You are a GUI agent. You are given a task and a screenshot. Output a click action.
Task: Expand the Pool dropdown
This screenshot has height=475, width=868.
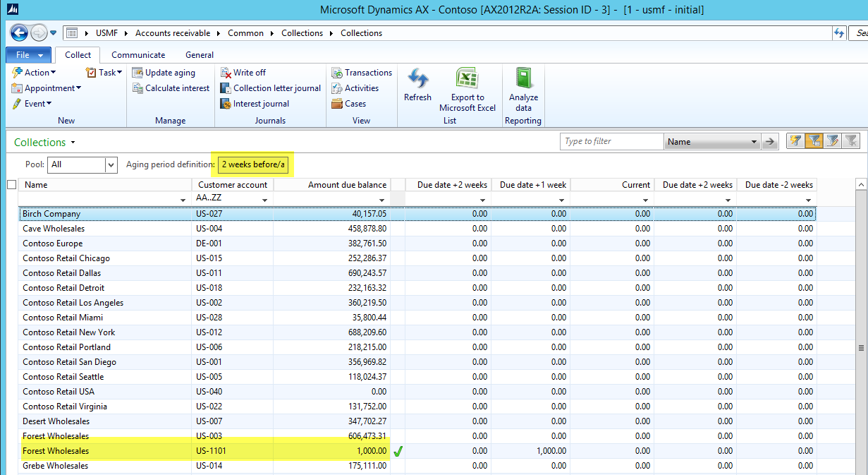(111, 164)
